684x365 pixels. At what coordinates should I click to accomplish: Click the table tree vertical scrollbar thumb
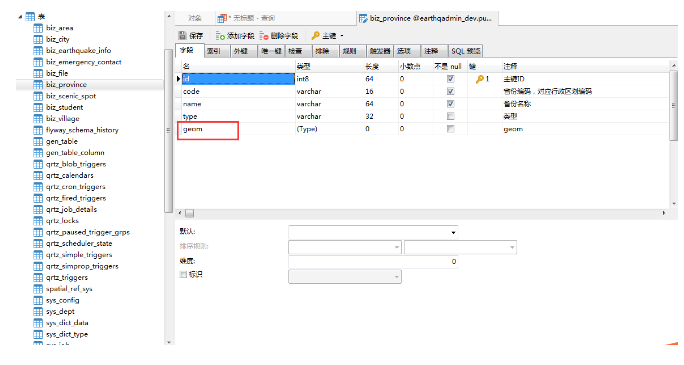168,131
